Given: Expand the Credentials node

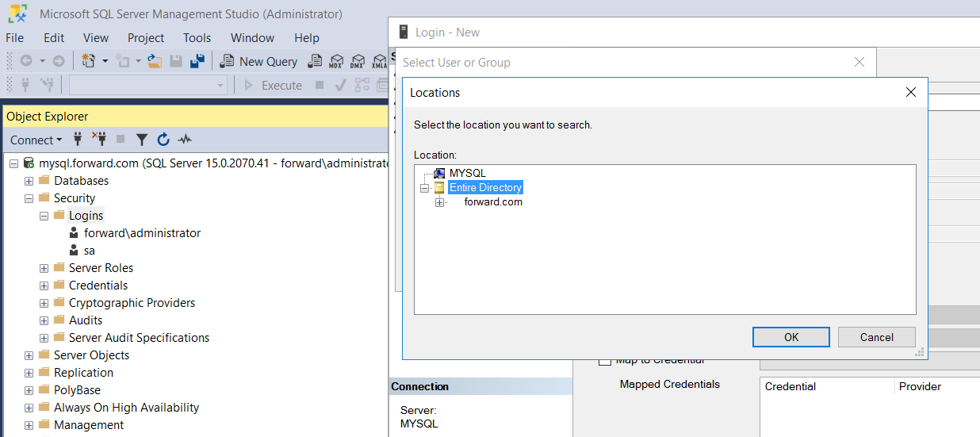Looking at the screenshot, I should (x=44, y=286).
